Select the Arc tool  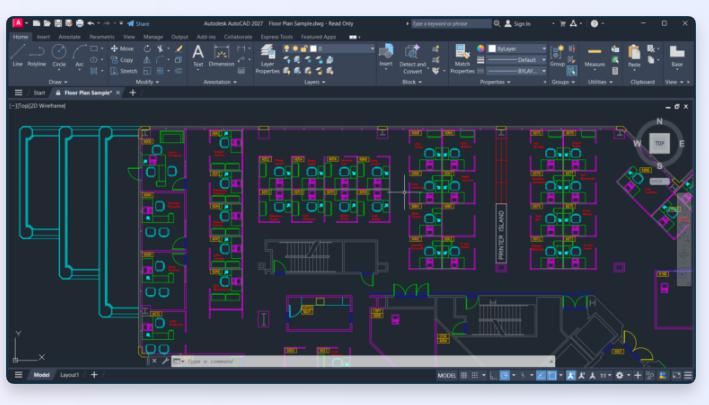[79, 56]
